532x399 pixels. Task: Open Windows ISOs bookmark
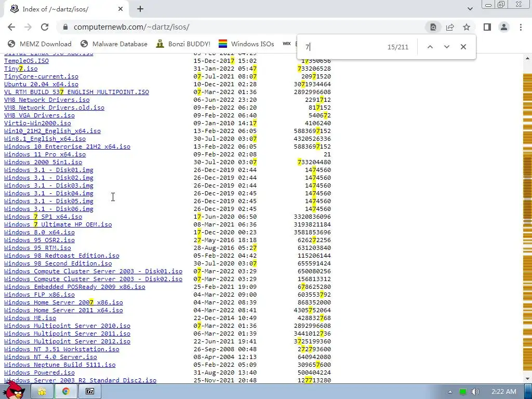[x=246, y=44]
